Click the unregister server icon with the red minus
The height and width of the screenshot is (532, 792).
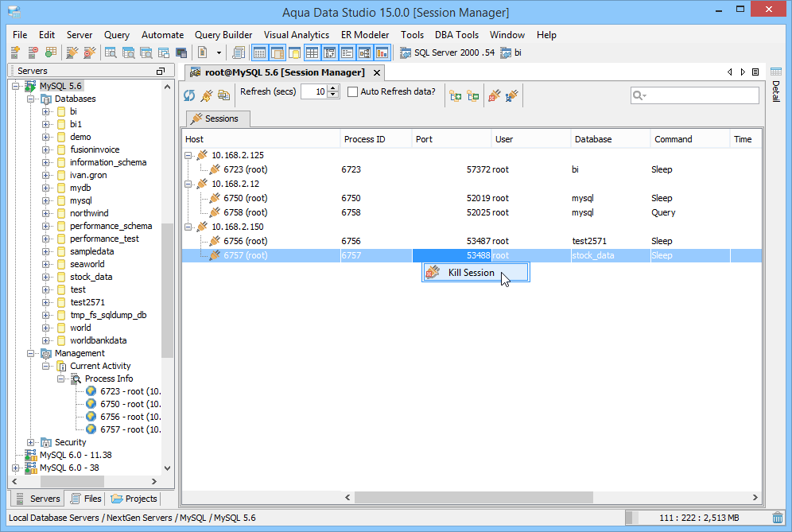click(33, 52)
